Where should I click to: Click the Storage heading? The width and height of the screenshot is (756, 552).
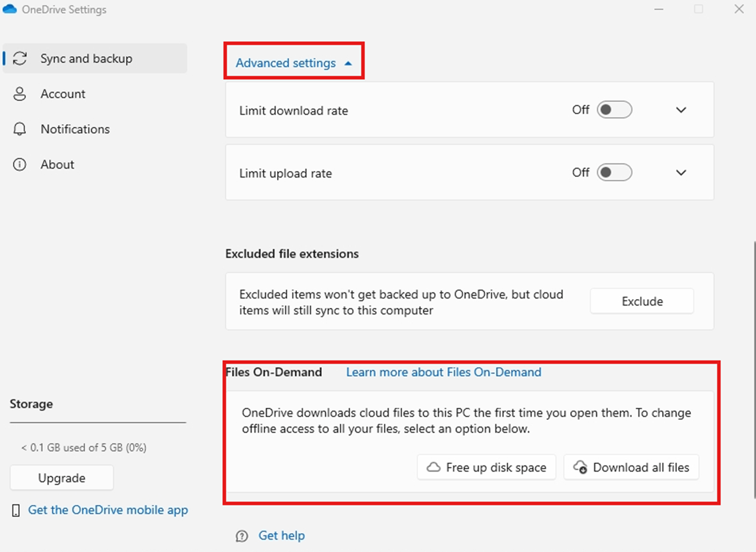tap(31, 404)
